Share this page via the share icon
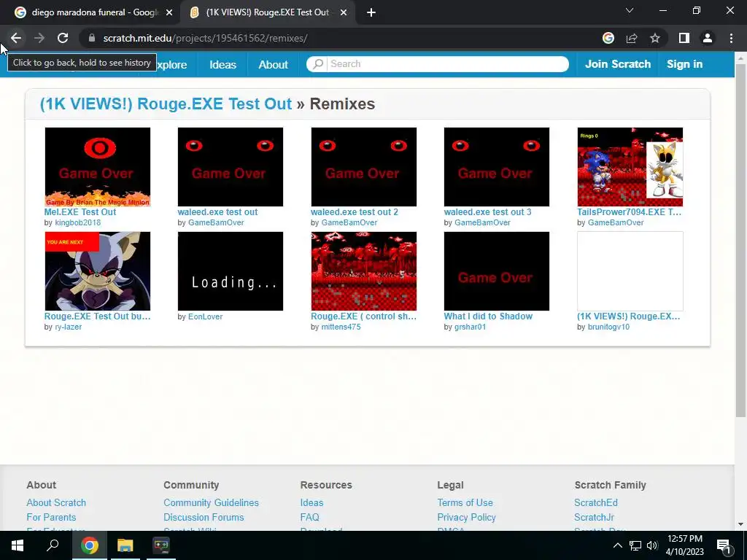This screenshot has height=560, width=747. pyautogui.click(x=632, y=38)
